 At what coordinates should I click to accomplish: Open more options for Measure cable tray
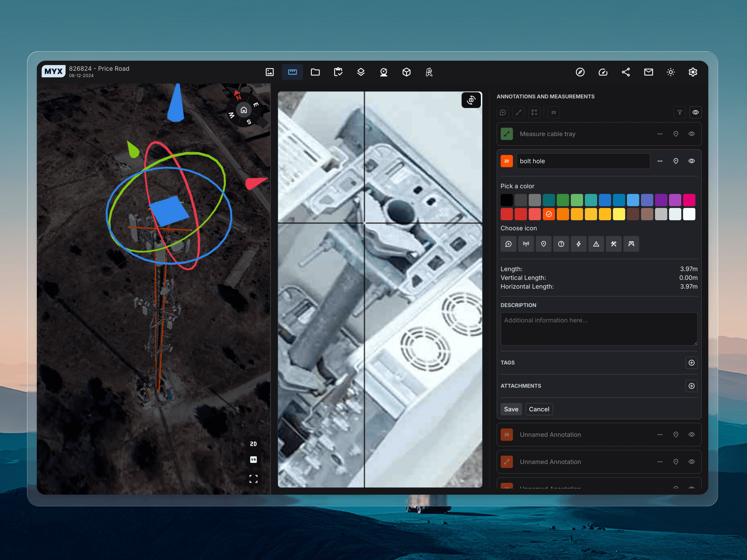(659, 134)
